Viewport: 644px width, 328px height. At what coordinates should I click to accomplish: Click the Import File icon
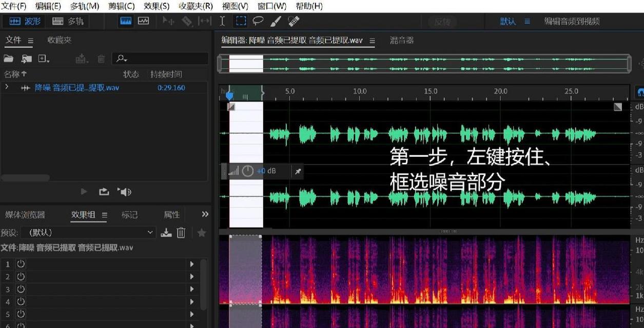(x=26, y=59)
